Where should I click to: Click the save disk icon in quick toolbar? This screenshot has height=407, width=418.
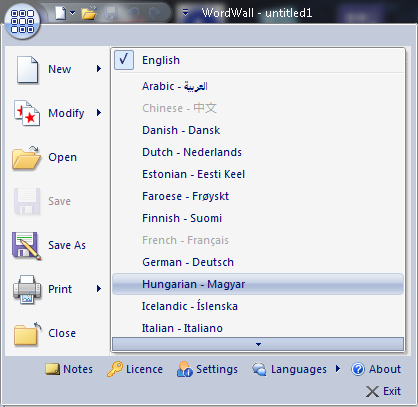coord(111,13)
